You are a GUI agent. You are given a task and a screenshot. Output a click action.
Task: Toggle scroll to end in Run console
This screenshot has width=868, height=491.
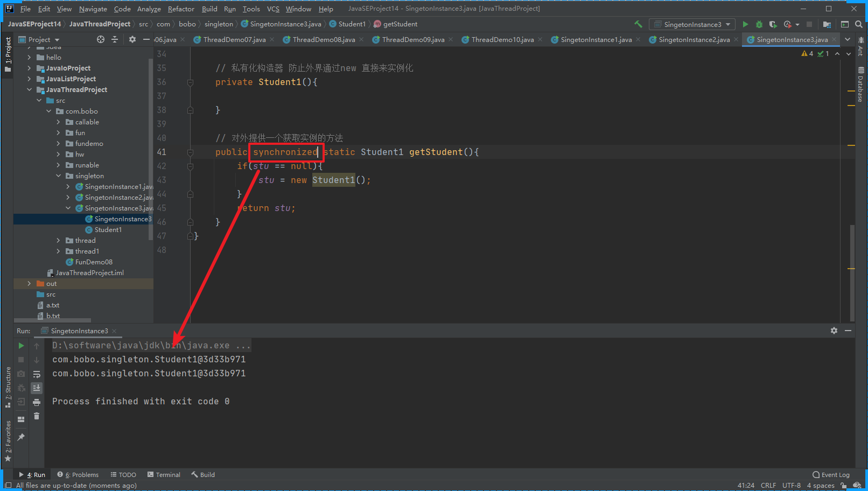click(x=37, y=388)
